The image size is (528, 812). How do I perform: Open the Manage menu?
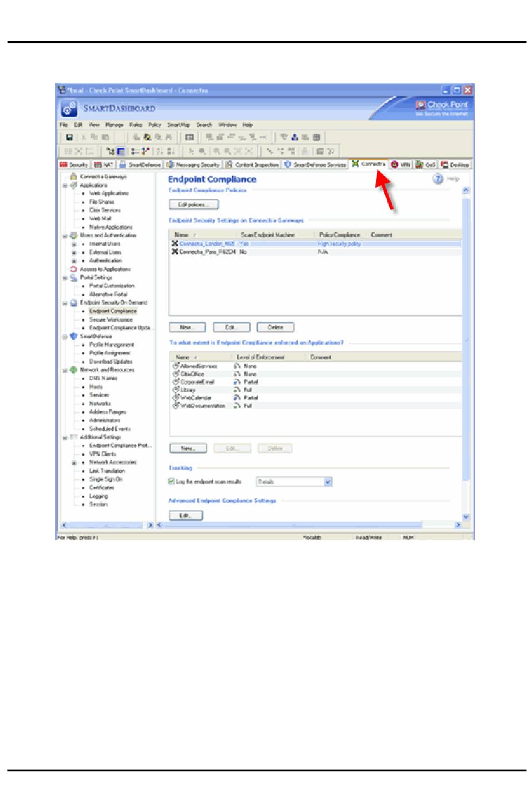tap(114, 125)
